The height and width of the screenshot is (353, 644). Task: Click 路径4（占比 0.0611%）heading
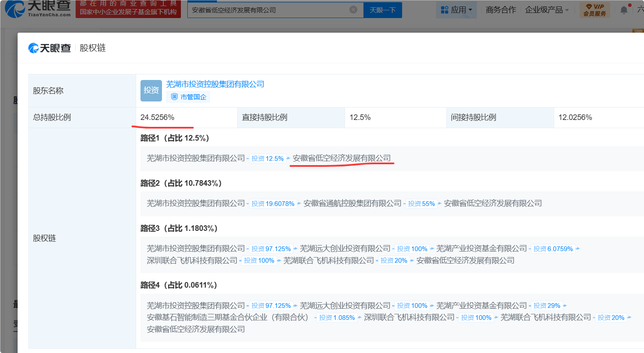(179, 285)
